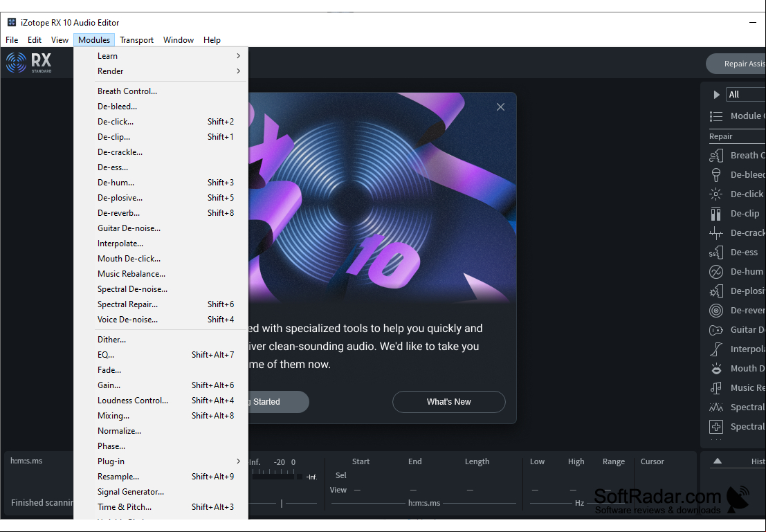766x532 pixels.
Task: Open the Help menu
Action: click(212, 40)
